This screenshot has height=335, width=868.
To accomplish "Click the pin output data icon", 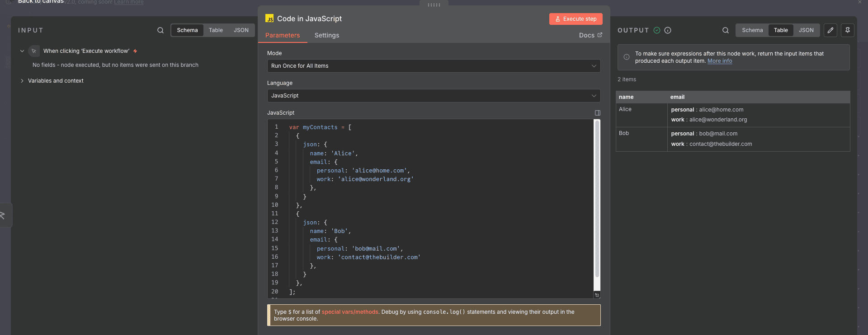I will [848, 30].
